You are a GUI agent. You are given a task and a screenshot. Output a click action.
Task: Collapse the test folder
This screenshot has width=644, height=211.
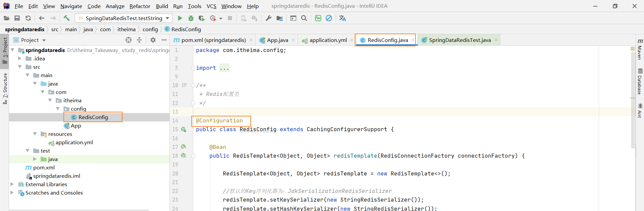click(28, 151)
